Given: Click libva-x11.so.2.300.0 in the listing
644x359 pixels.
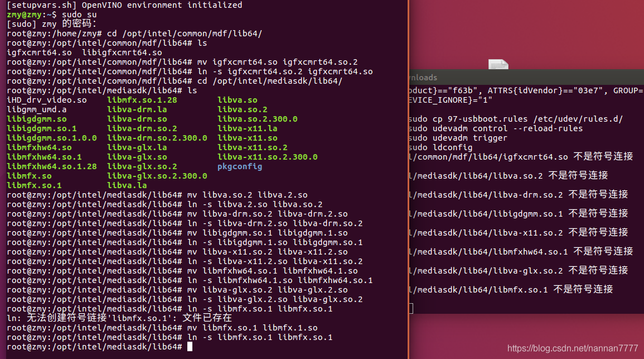Looking at the screenshot, I should pos(267,157).
